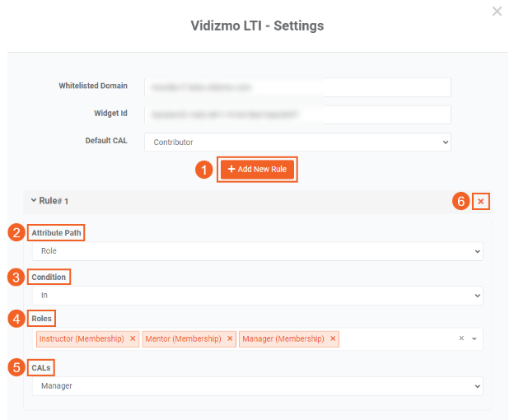Delete Rule #1 using the X icon
514x420 pixels.
pos(481,202)
